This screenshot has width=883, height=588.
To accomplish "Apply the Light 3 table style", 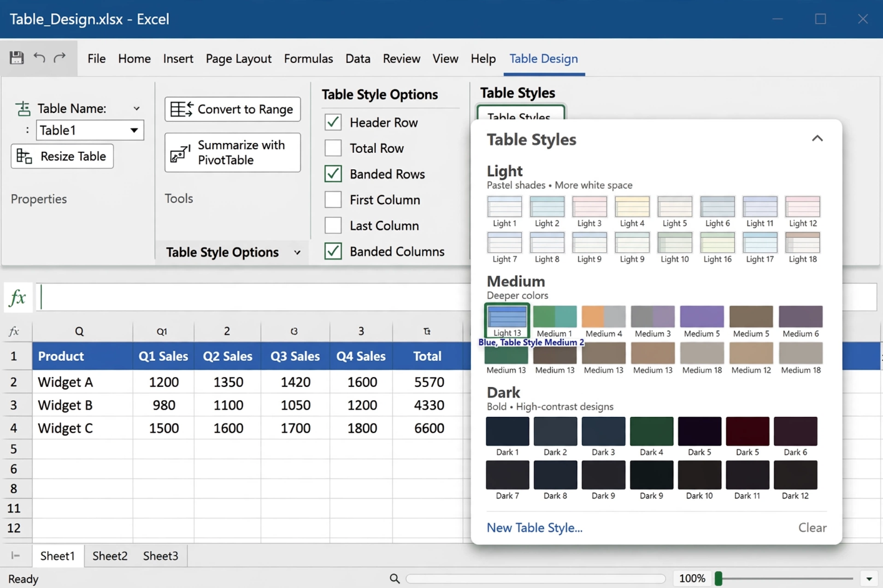I will 589,207.
